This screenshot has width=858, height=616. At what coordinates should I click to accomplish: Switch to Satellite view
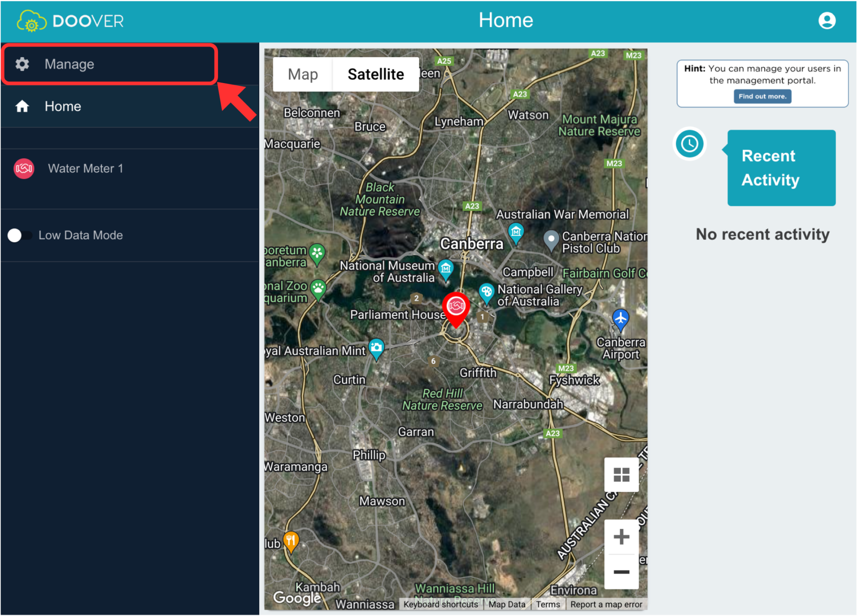click(375, 74)
